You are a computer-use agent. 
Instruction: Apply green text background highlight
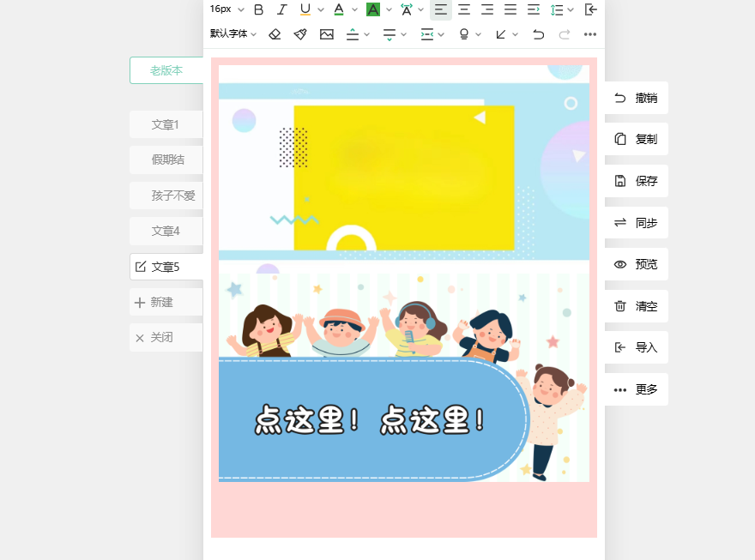(373, 9)
